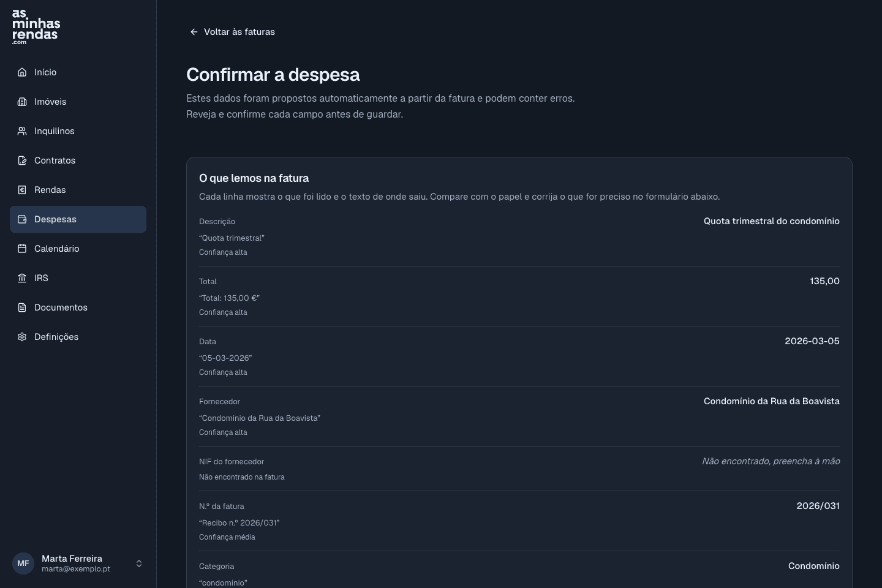Expand the Marta Ferreira account chevron
The width and height of the screenshot is (882, 588).
[x=139, y=563]
